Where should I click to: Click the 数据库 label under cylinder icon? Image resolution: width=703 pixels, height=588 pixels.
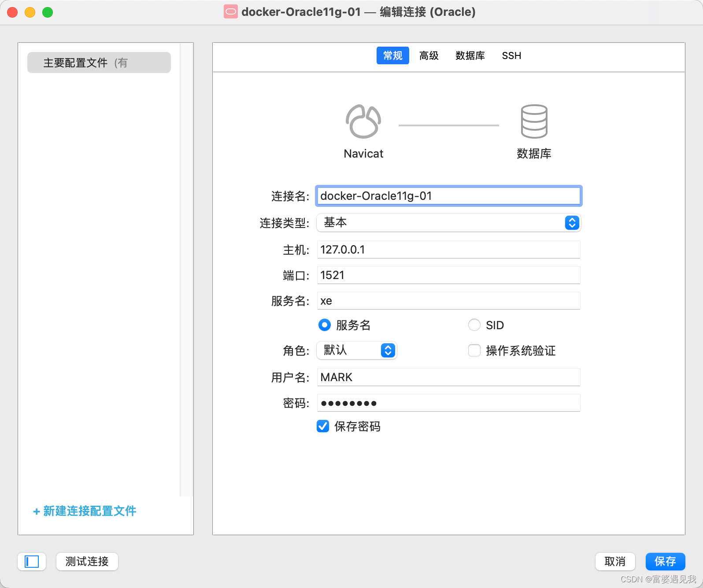(534, 154)
